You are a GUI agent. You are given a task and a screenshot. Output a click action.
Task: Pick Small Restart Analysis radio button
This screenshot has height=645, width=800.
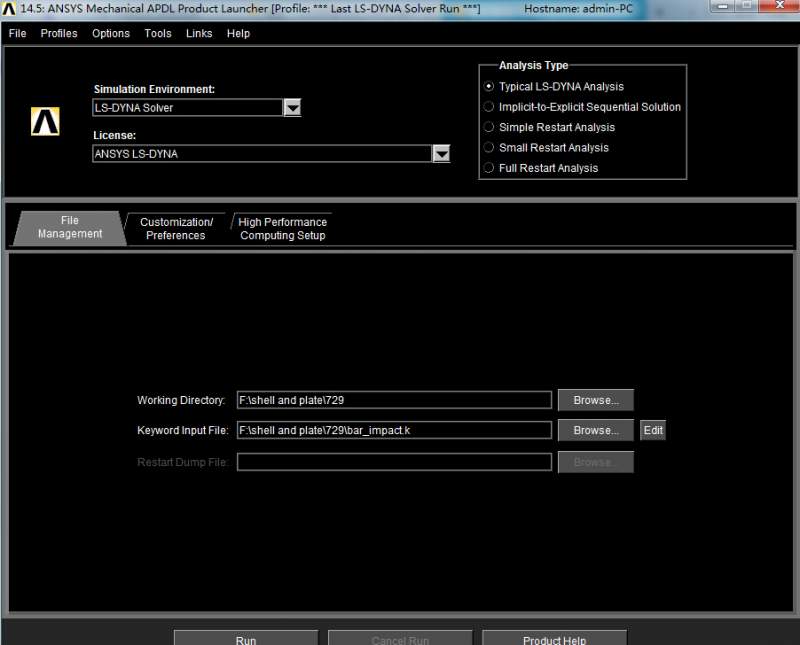pos(489,147)
